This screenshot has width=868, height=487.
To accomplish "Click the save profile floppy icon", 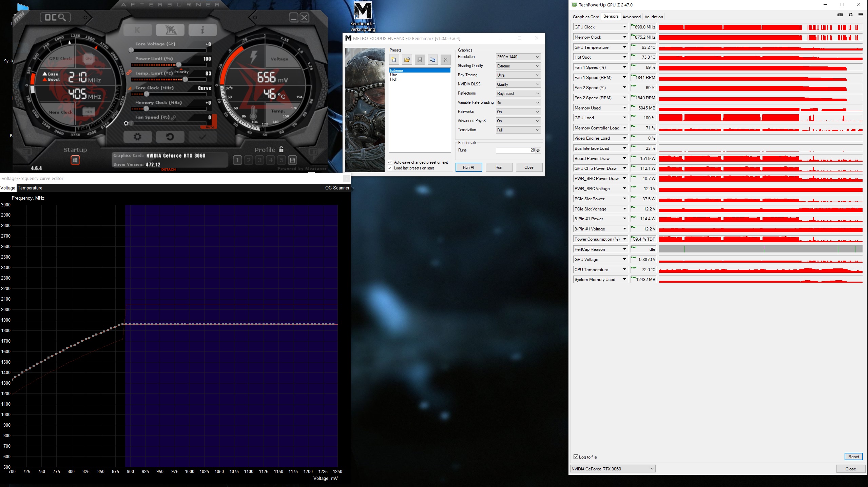I will pyautogui.click(x=292, y=160).
